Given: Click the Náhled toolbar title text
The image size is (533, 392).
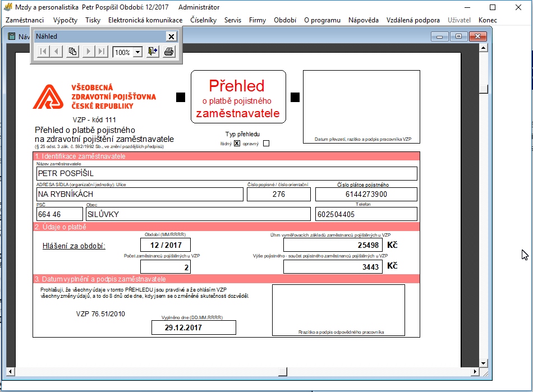Looking at the screenshot, I should (x=47, y=36).
